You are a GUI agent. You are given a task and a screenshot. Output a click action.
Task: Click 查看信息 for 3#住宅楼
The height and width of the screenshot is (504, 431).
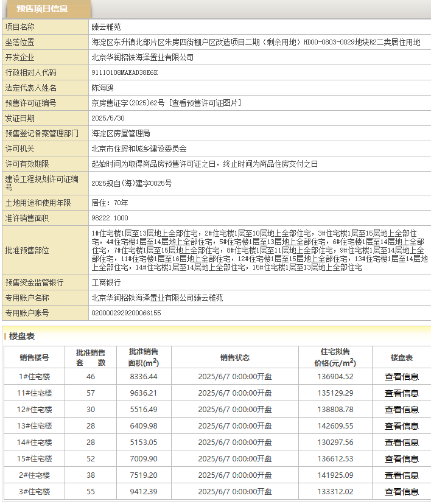click(x=401, y=492)
